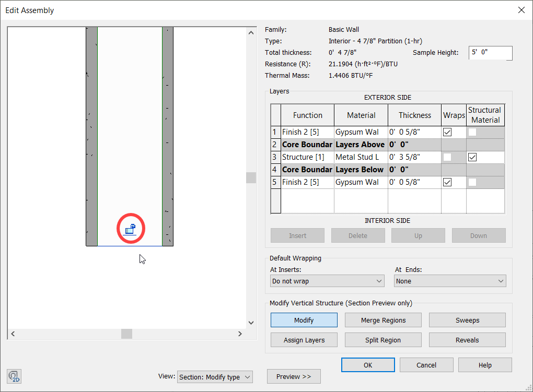Toggle Structural Material checkbox for layer 1
The image size is (533, 392).
(x=472, y=132)
